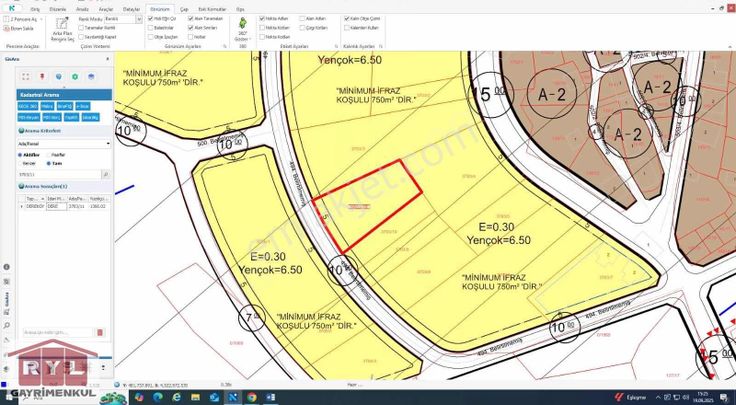The image size is (736, 405).
Task: Uncheck the Nokta Adları checkbox
Action: [x=264, y=18]
